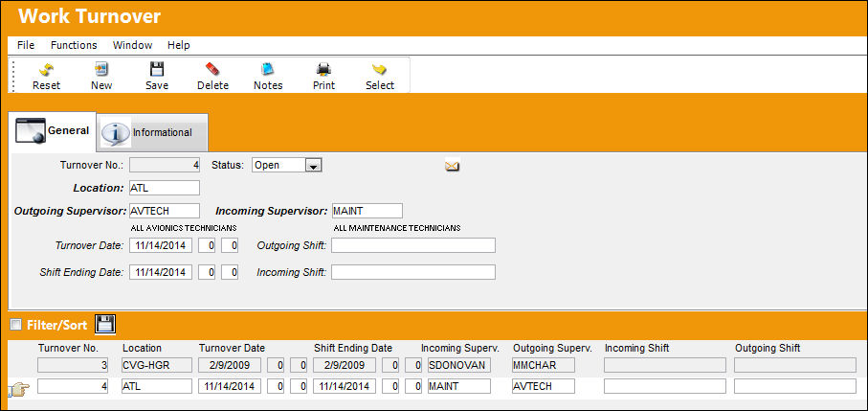Click CVG-HGR location cell

157,365
